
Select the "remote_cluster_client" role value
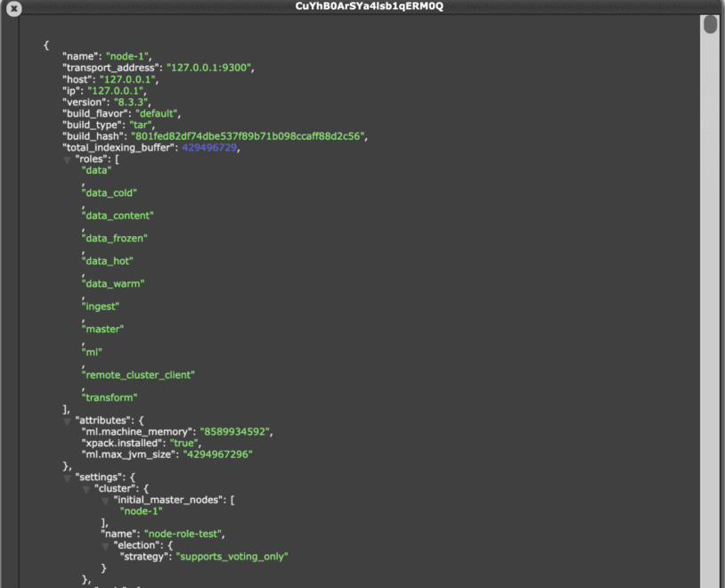[138, 375]
